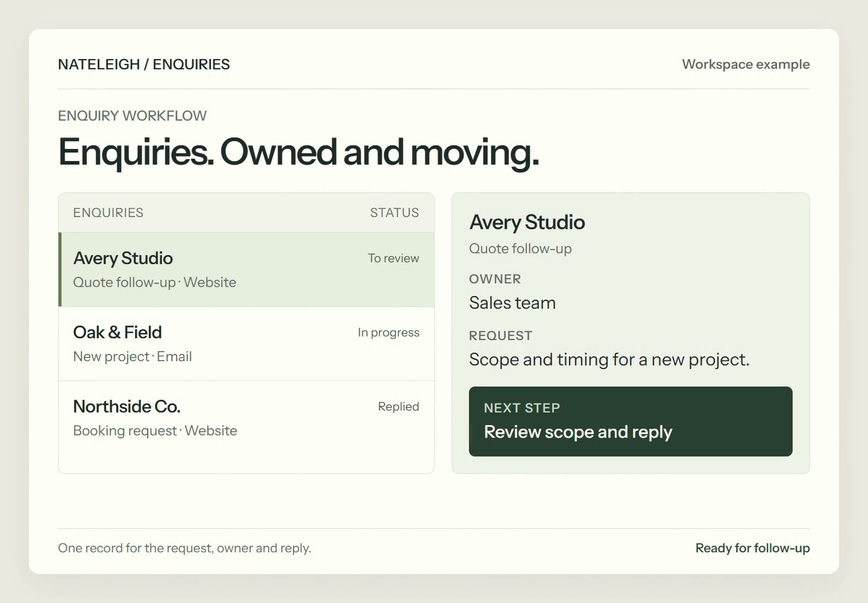
Task: Click the NEXT STEP label
Action: pyautogui.click(x=522, y=408)
